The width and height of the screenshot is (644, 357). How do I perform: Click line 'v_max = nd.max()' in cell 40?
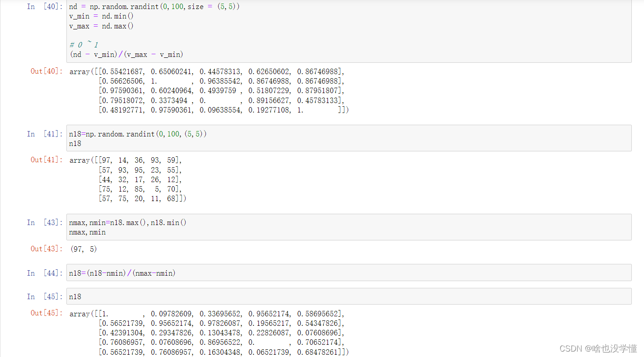click(x=101, y=26)
